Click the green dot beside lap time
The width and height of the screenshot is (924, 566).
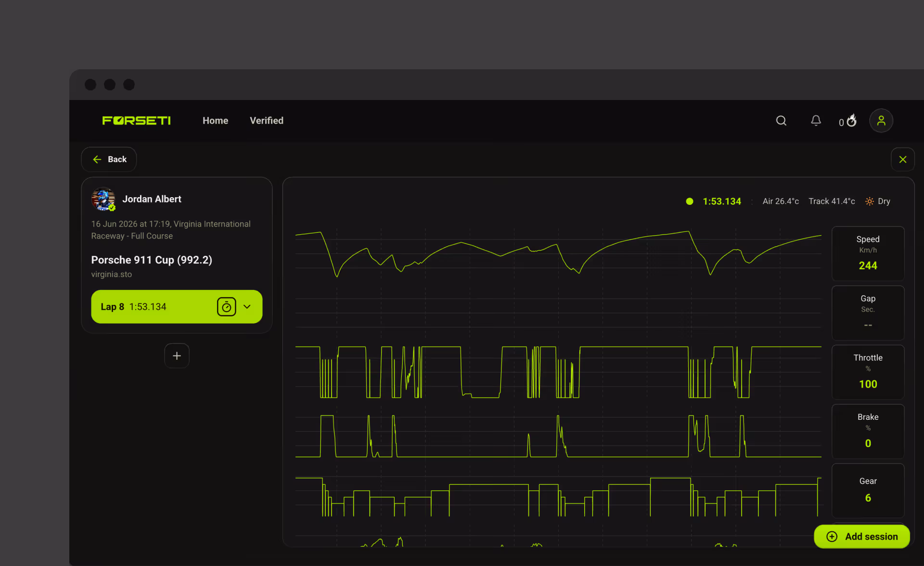pos(690,201)
